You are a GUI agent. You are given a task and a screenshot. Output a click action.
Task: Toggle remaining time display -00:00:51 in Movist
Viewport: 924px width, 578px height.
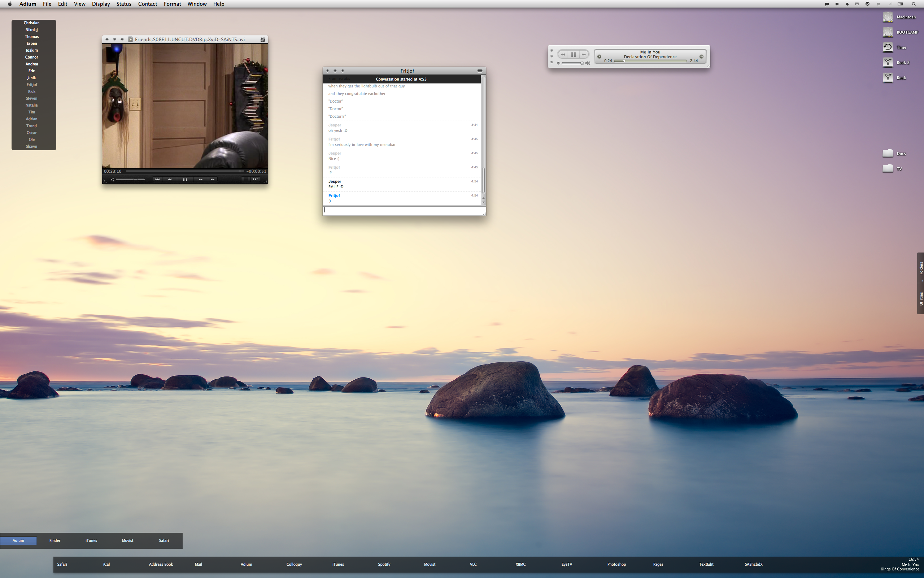256,171
